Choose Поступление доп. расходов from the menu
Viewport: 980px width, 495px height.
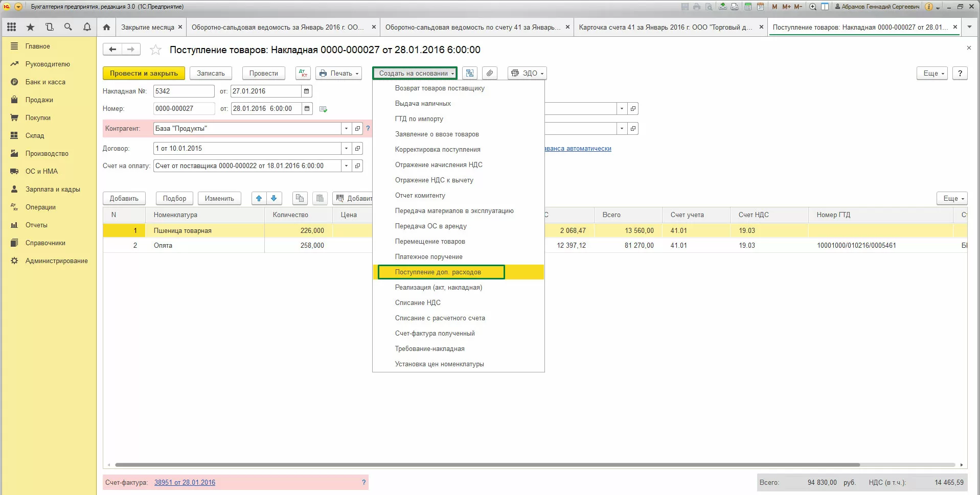459,272
